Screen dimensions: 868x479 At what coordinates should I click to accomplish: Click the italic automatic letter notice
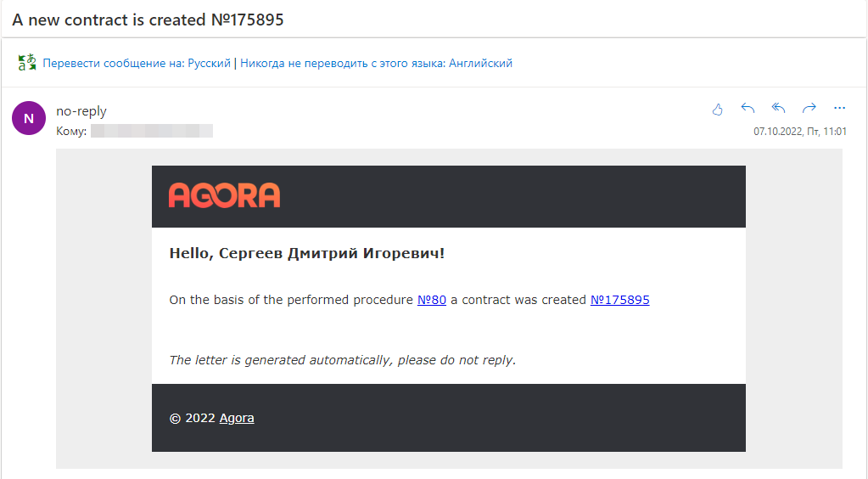pos(343,360)
